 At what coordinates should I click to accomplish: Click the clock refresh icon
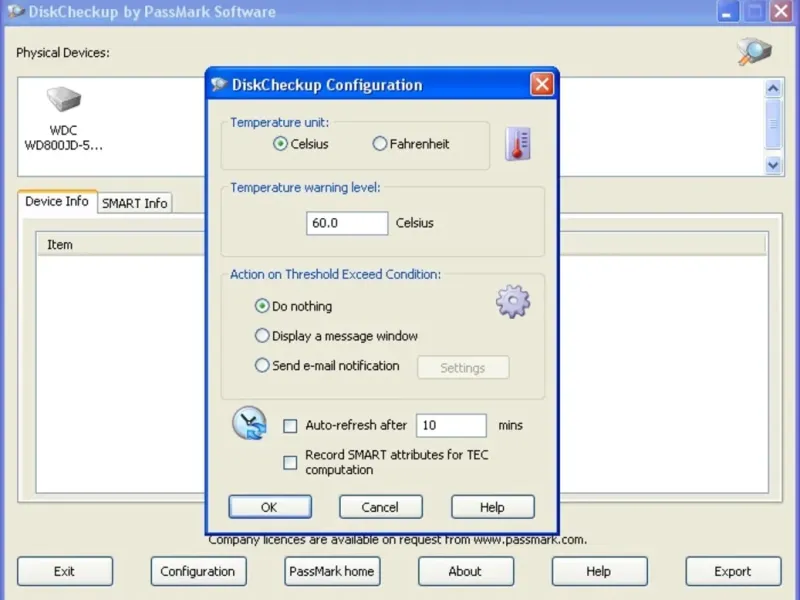pos(249,423)
